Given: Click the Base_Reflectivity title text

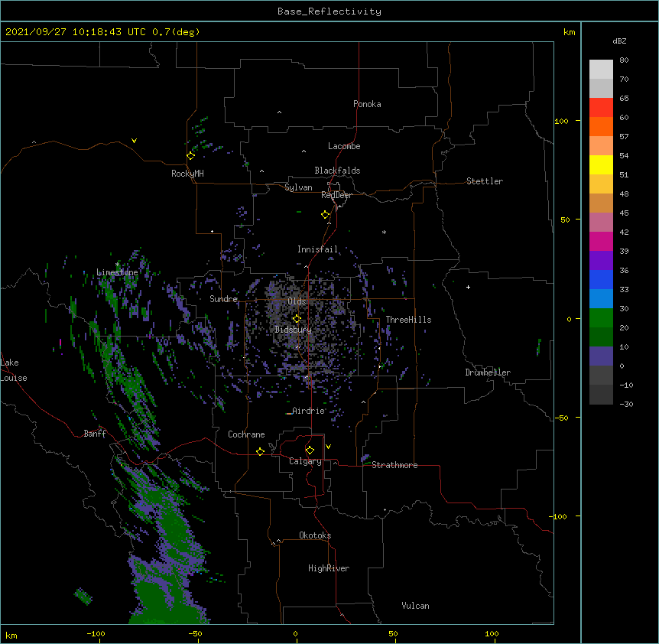Looking at the screenshot, I should tap(329, 11).
